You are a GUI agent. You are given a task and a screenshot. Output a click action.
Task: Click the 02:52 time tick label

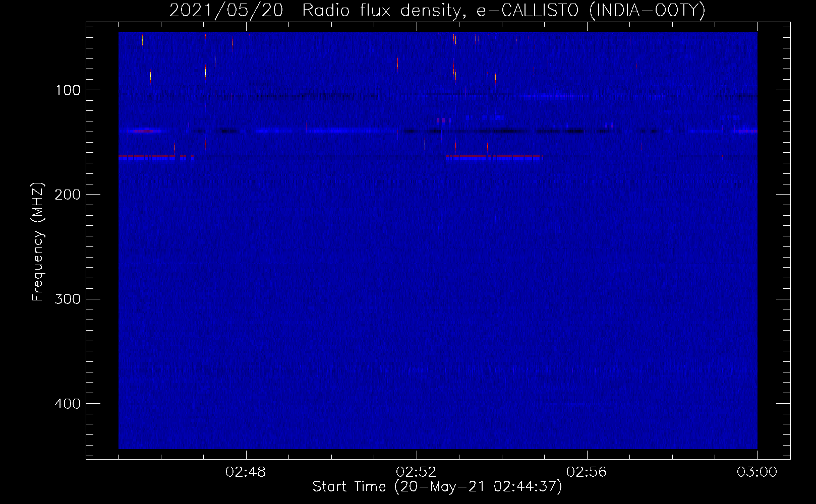pyautogui.click(x=416, y=472)
